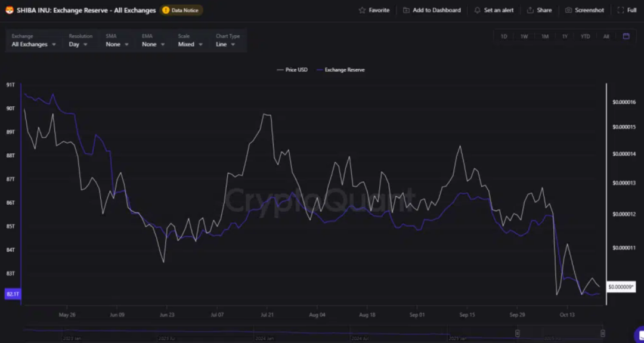Toggle Price USD series in legend
This screenshot has width=644, height=343.
292,70
